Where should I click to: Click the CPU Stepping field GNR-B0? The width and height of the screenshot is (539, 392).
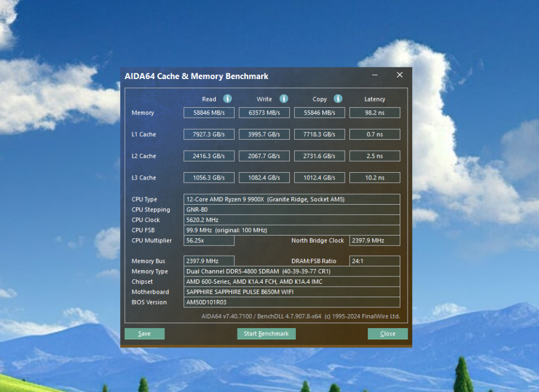click(292, 209)
